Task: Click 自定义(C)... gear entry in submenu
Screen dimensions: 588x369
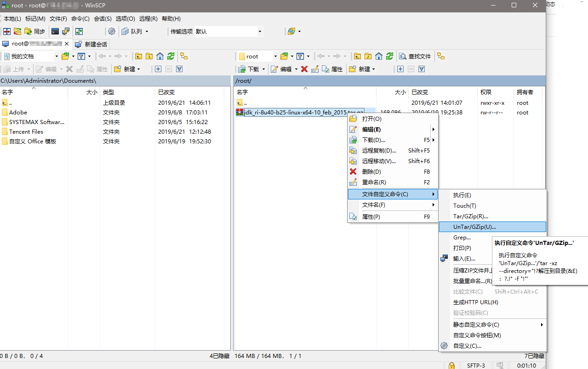Action: click(492, 346)
